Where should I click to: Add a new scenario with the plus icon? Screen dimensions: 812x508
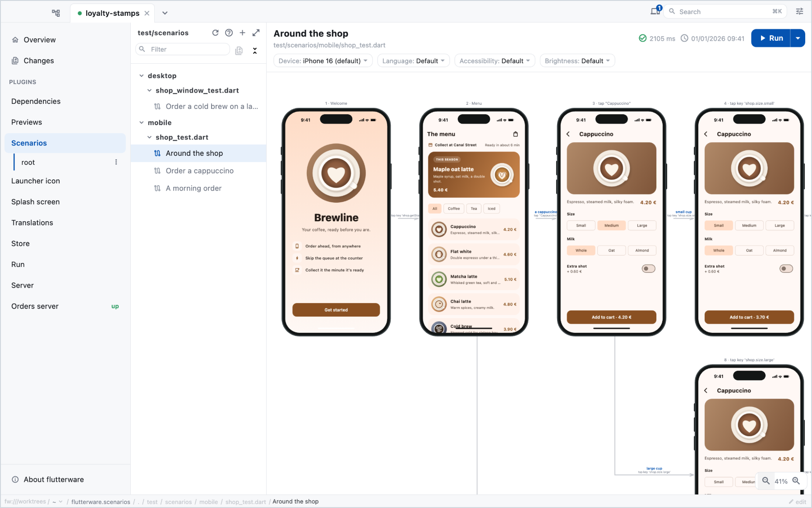pos(242,33)
